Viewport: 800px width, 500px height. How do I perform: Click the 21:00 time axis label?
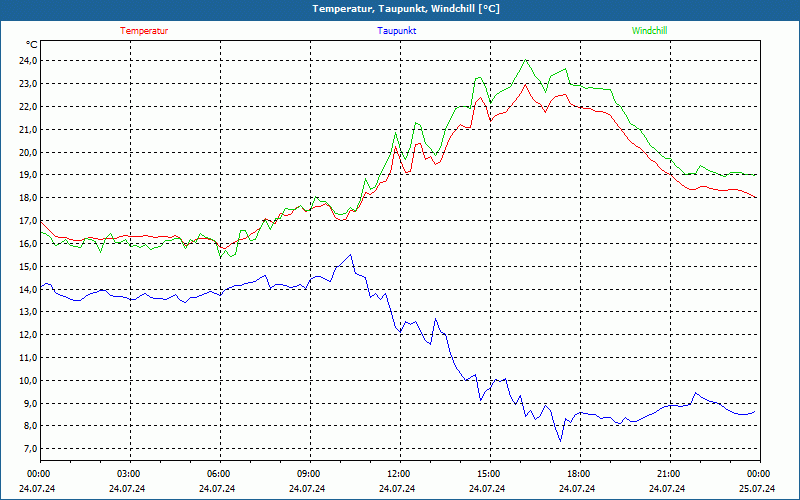pyautogui.click(x=669, y=474)
